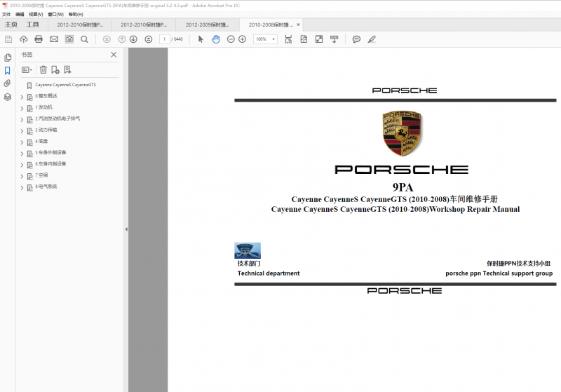The height and width of the screenshot is (392, 561).
Task: Collapse the navigation pane with divider arrow
Action: tap(126, 229)
